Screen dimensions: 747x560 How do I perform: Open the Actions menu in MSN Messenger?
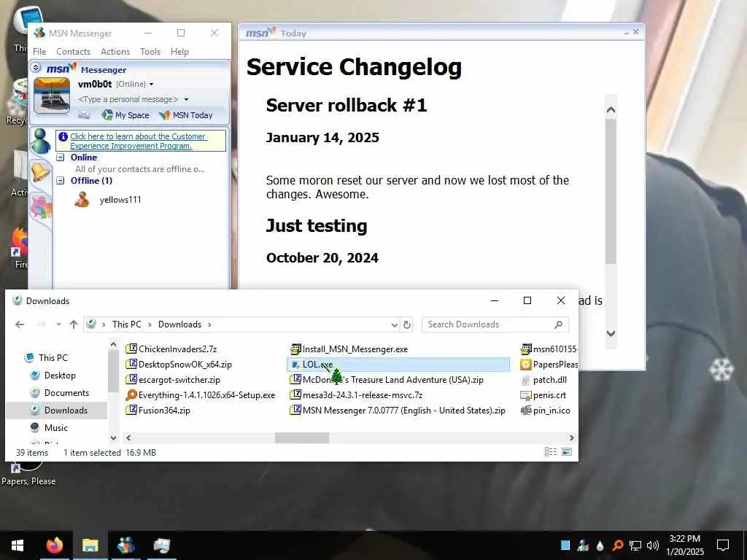[x=115, y=52]
